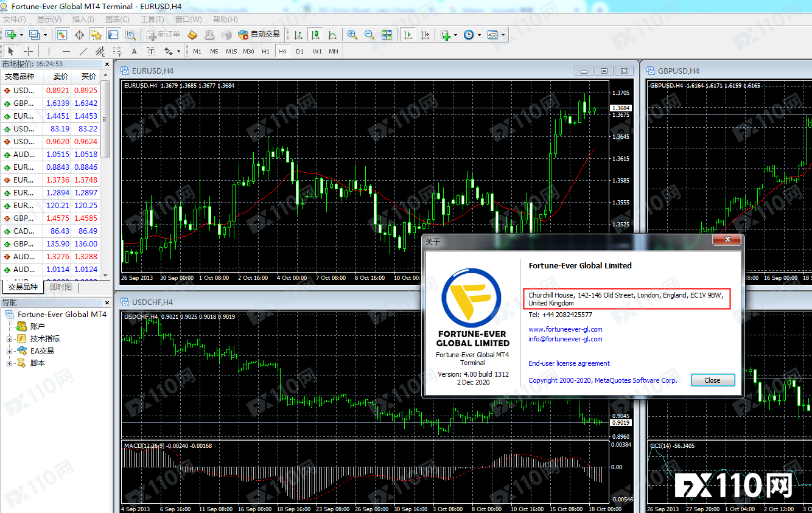Toggle chart auto scroll icon
Viewport: 812px width, 513px height.
click(x=407, y=35)
